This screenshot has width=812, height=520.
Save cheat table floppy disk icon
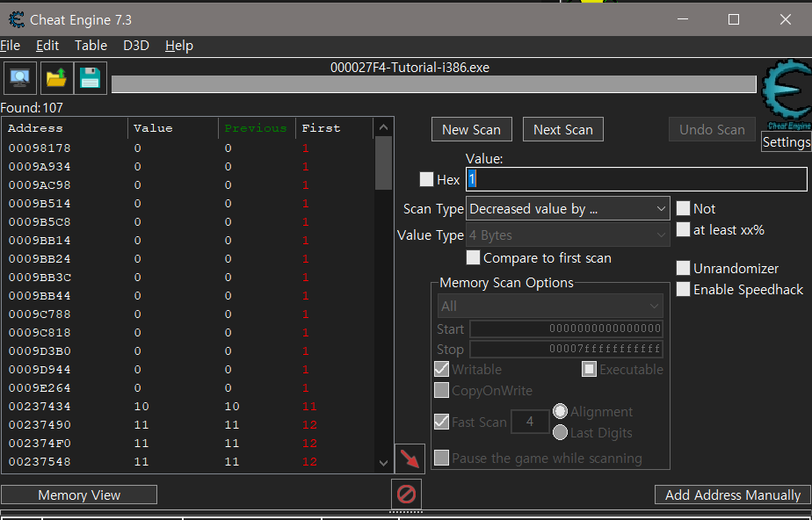91,78
